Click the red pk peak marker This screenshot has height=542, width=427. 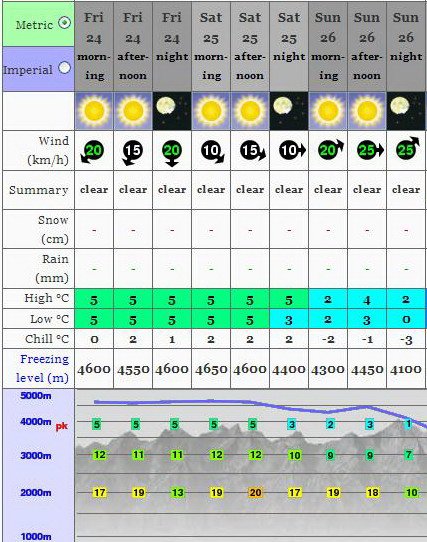tap(62, 426)
